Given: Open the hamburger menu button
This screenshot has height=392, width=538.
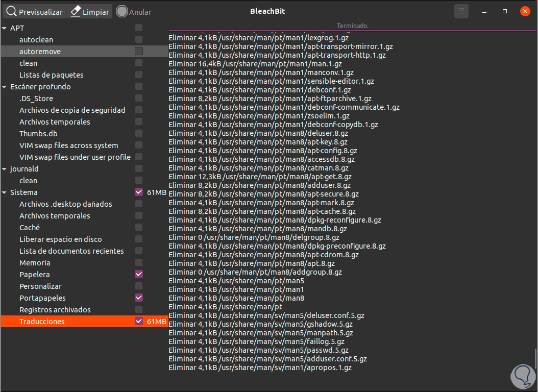Looking at the screenshot, I should pyautogui.click(x=461, y=11).
